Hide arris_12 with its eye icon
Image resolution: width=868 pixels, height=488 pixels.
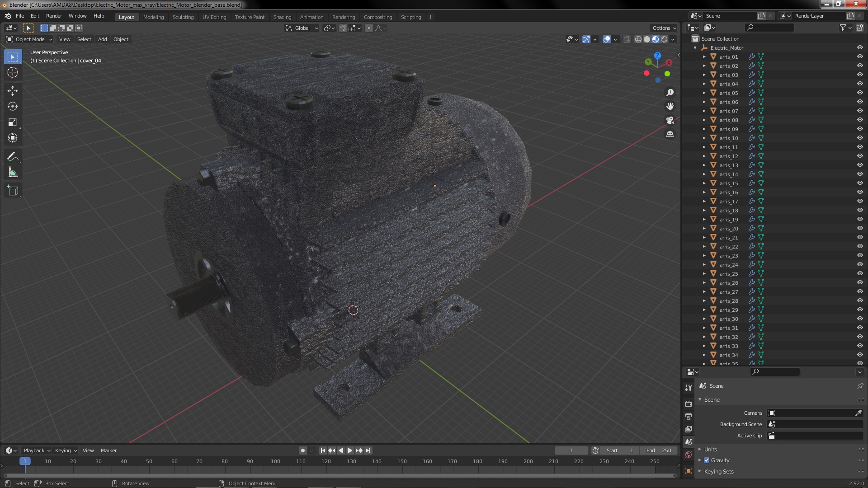(x=860, y=156)
